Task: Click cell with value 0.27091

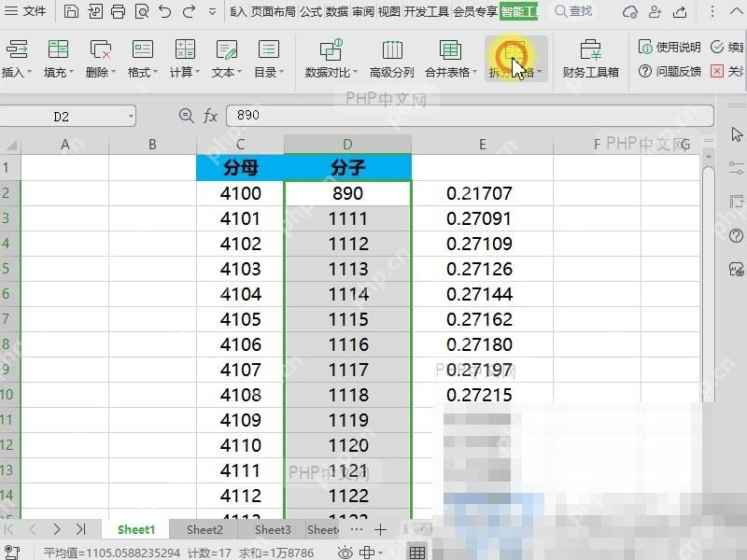Action: [x=480, y=218]
